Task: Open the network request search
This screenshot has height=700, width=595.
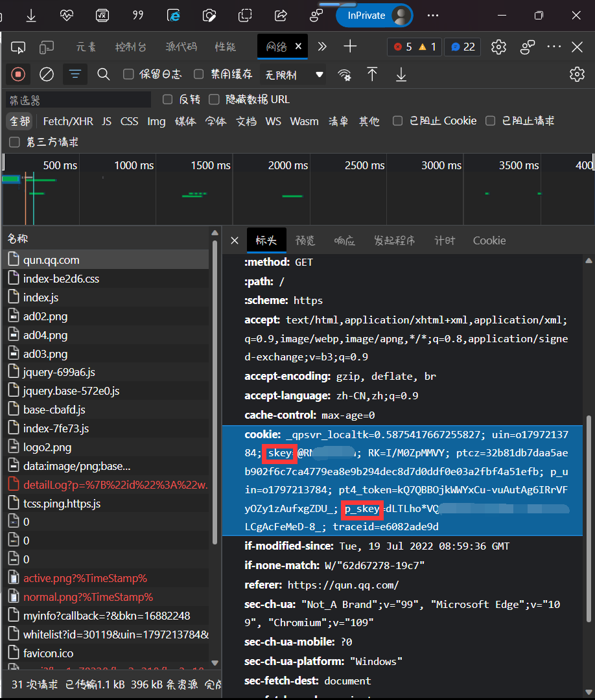Action: (x=103, y=74)
